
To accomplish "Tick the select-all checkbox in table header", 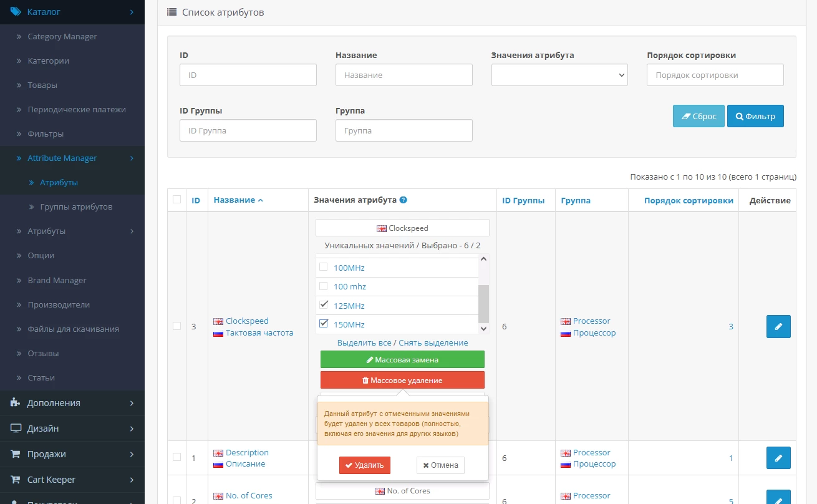I will tap(176, 200).
